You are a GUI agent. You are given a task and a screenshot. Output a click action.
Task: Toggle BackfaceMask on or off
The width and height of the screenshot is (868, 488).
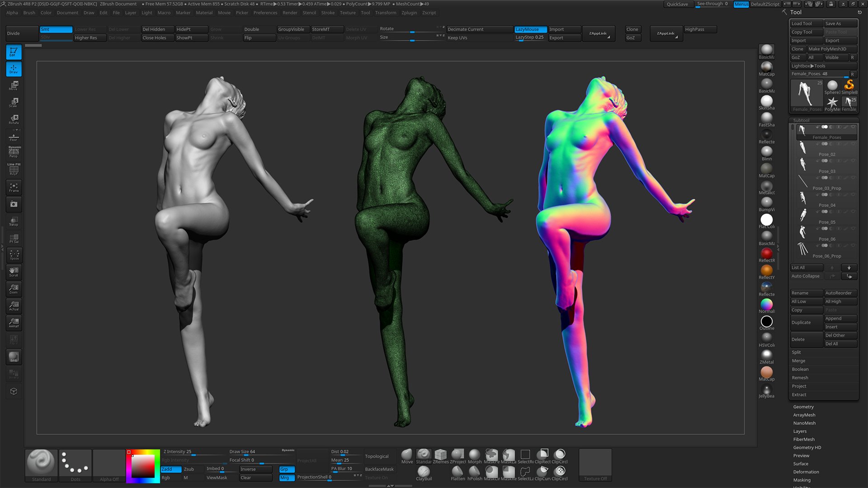(379, 470)
